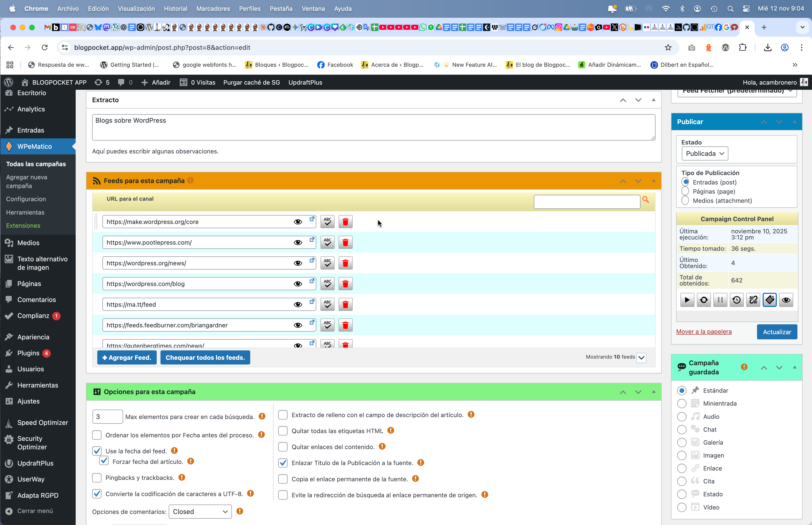Image resolution: width=812 pixels, height=525 pixels.
Task: Click the Mover a la papelera link
Action: [x=704, y=332]
